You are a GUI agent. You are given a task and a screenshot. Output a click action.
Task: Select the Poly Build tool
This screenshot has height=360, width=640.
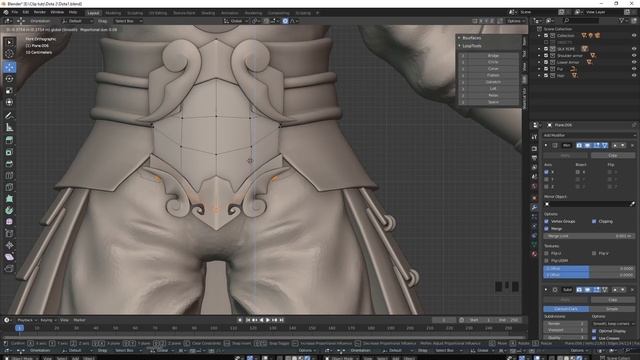9,199
